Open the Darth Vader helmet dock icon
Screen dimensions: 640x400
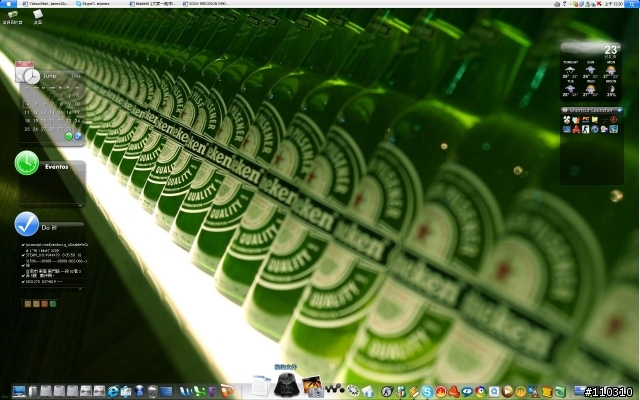[287, 385]
